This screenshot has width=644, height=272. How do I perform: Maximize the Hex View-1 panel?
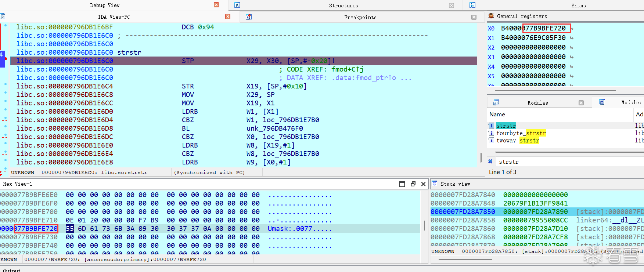(x=402, y=184)
